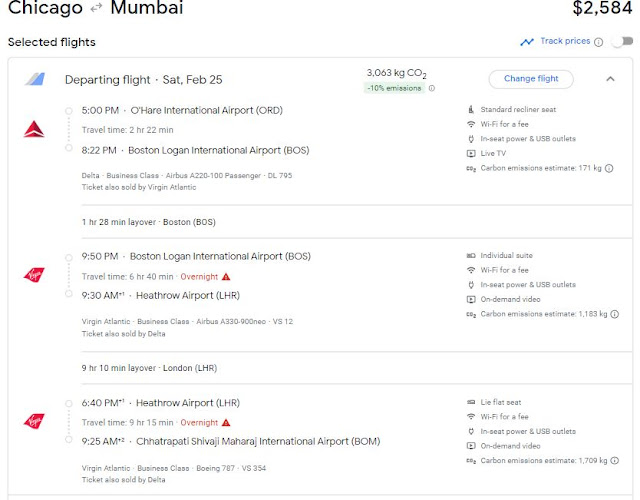Click 'Departing flight · Sat, Feb 25' title
This screenshot has height=500, width=640.
(x=144, y=80)
